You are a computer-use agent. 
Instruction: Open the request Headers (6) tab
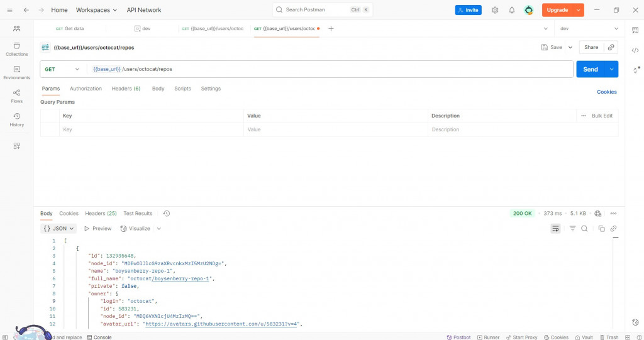126,88
